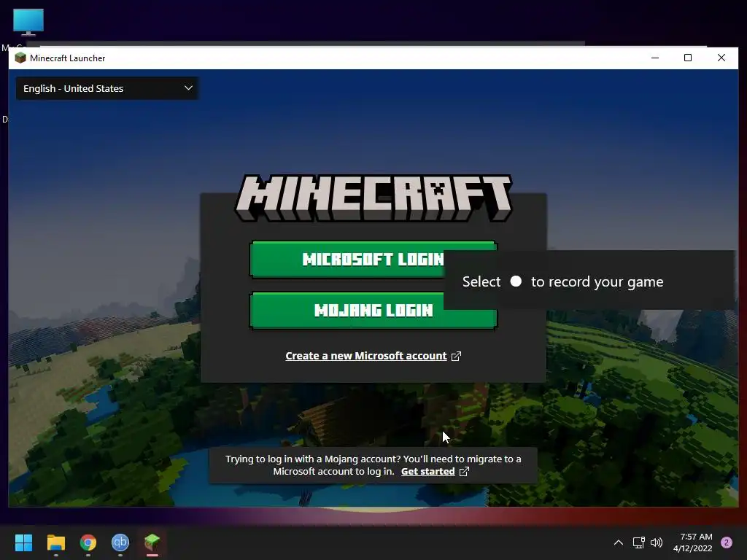Screen dimensions: 747x560
Task: Open Create a new Microsoft account link
Action: coord(366,356)
